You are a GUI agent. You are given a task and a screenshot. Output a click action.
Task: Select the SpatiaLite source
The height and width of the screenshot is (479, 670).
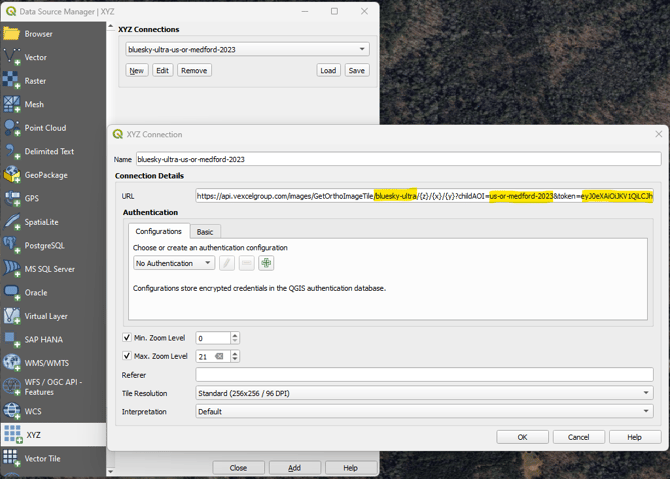[x=53, y=222]
